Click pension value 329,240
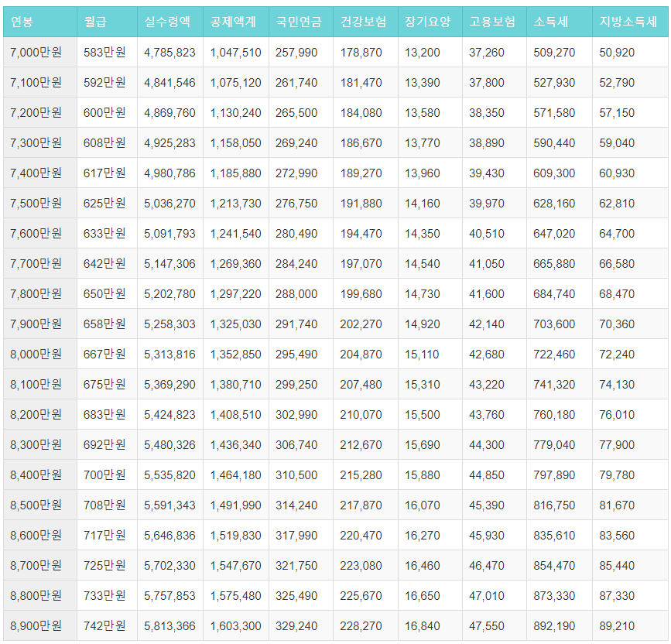This screenshot has width=671, height=644. click(x=296, y=626)
